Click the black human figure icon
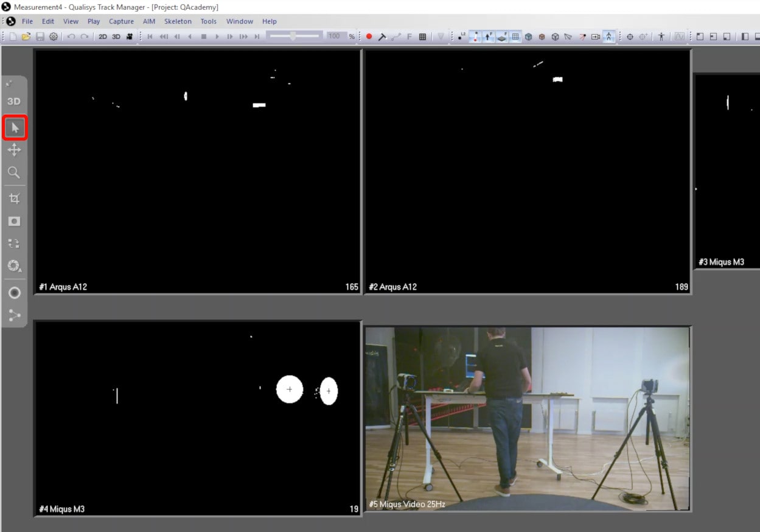Viewport: 760px width, 532px height. pyautogui.click(x=661, y=37)
